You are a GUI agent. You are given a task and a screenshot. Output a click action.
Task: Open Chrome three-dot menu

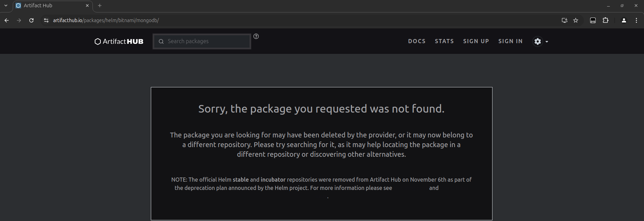coord(636,20)
